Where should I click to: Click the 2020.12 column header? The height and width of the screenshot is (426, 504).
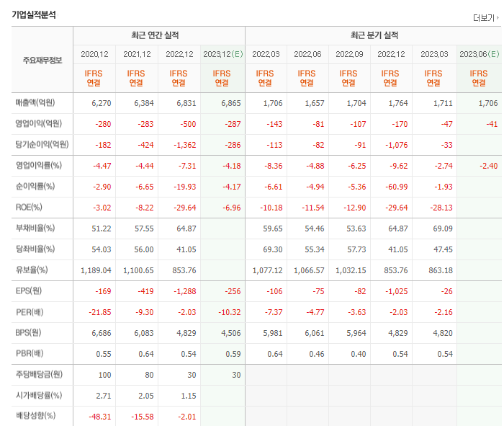coord(94,54)
